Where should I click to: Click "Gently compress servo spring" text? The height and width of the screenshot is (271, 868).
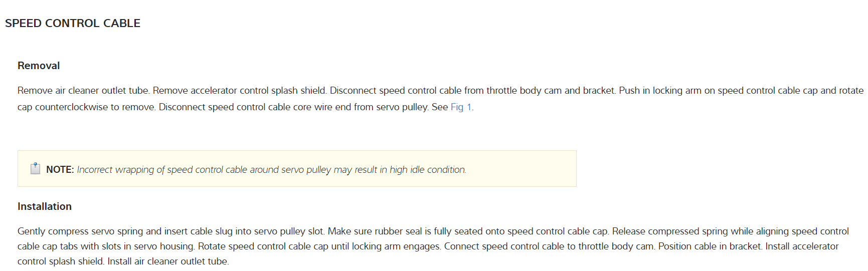click(x=80, y=231)
